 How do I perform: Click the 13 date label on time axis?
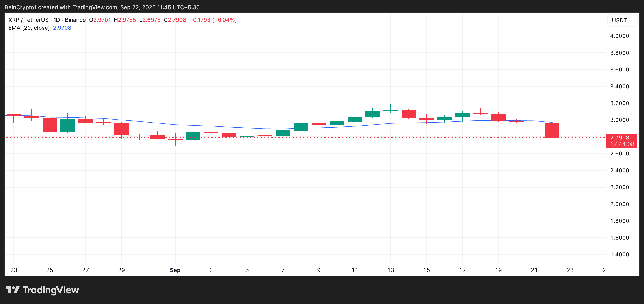[x=391, y=270]
